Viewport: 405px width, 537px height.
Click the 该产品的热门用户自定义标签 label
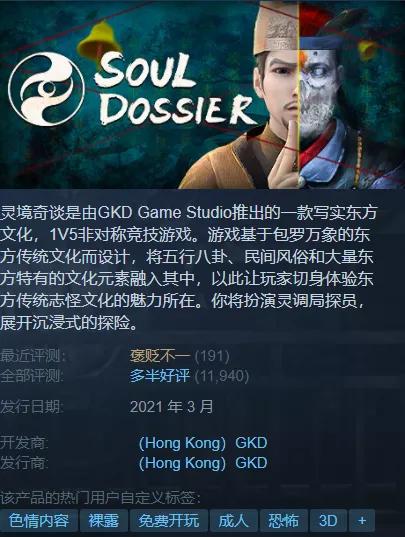pyautogui.click(x=100, y=498)
